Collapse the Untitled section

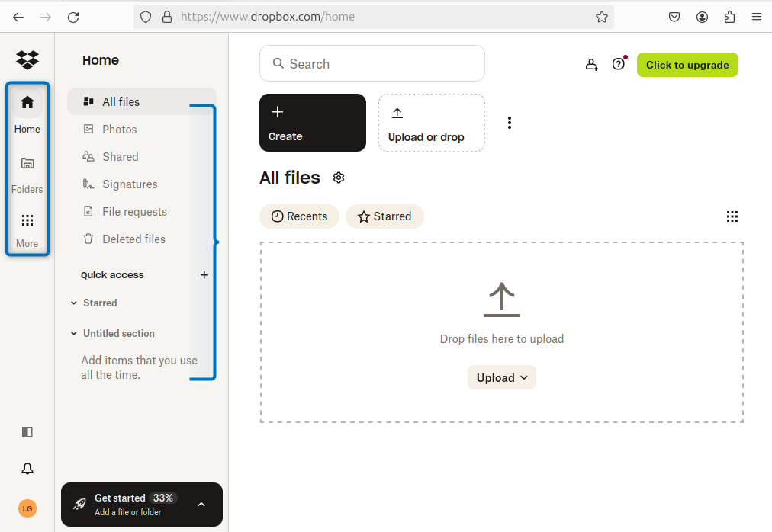75,334
